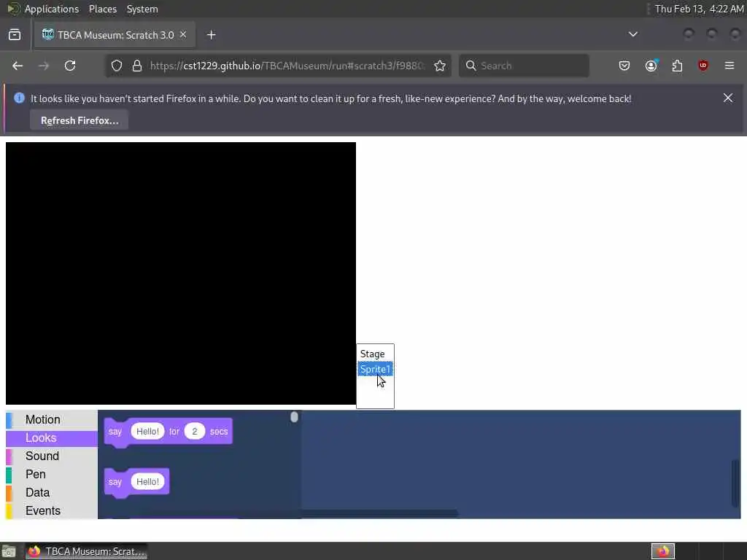Click the show desktop icon in taskbar
Screen dimensions: 747x560
point(9,551)
